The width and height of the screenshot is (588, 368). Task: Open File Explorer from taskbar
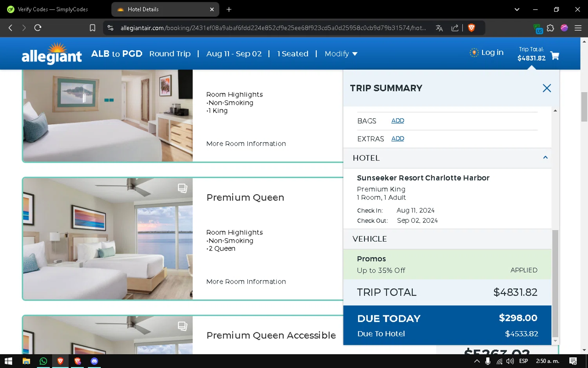pyautogui.click(x=26, y=361)
